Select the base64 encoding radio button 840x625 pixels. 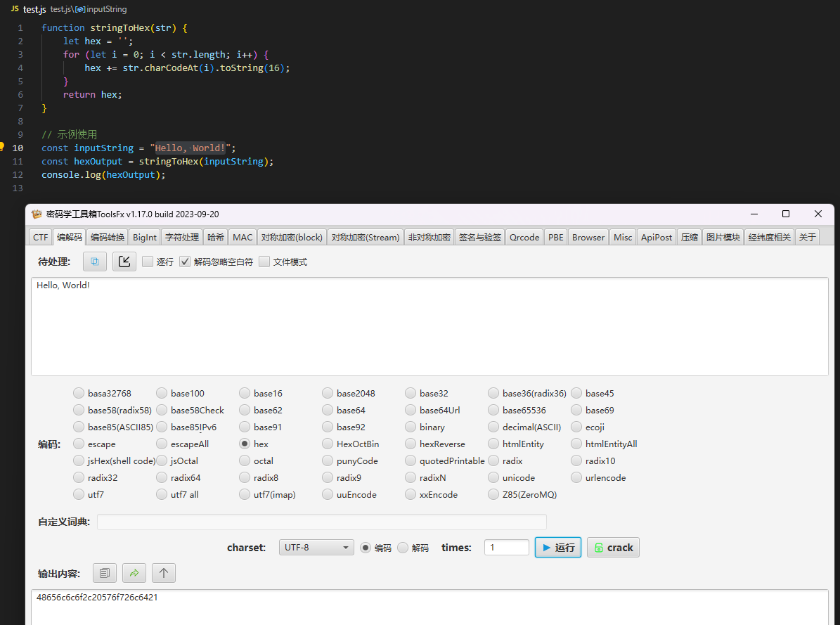coord(328,410)
